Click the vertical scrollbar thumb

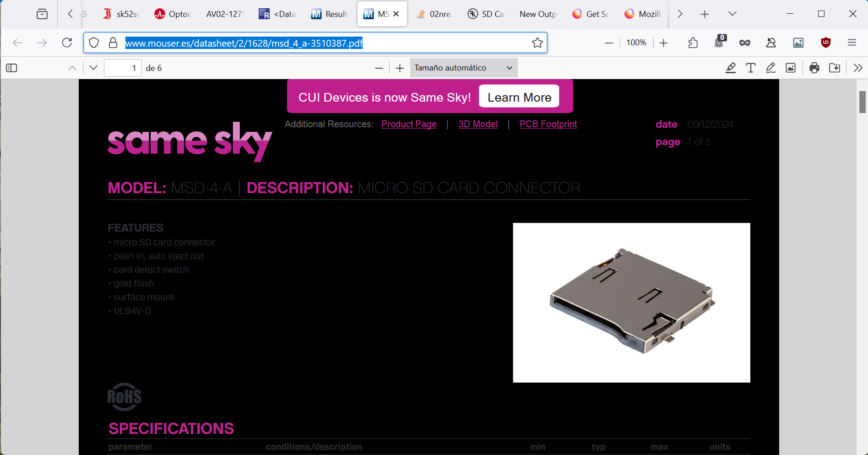click(863, 102)
